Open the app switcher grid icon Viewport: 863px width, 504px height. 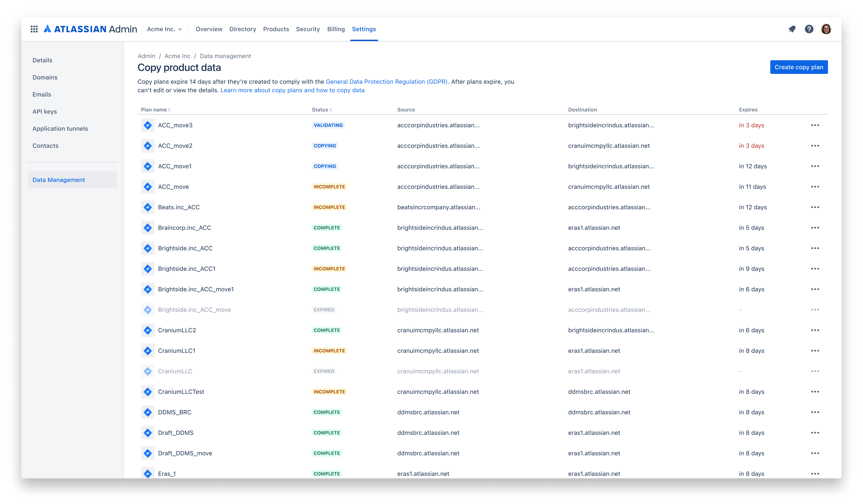[x=34, y=29]
